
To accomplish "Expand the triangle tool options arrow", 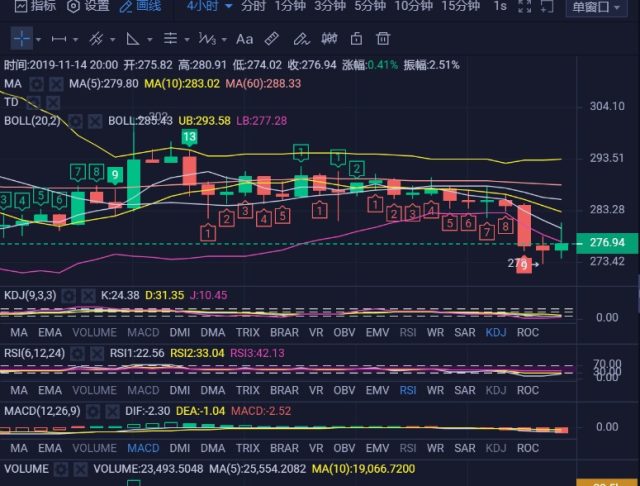I will tap(150, 40).
